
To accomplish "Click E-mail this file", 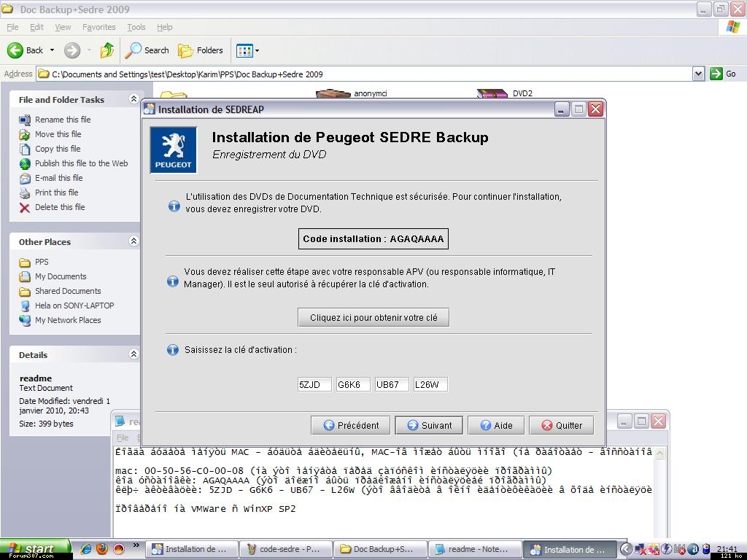I will tap(58, 178).
